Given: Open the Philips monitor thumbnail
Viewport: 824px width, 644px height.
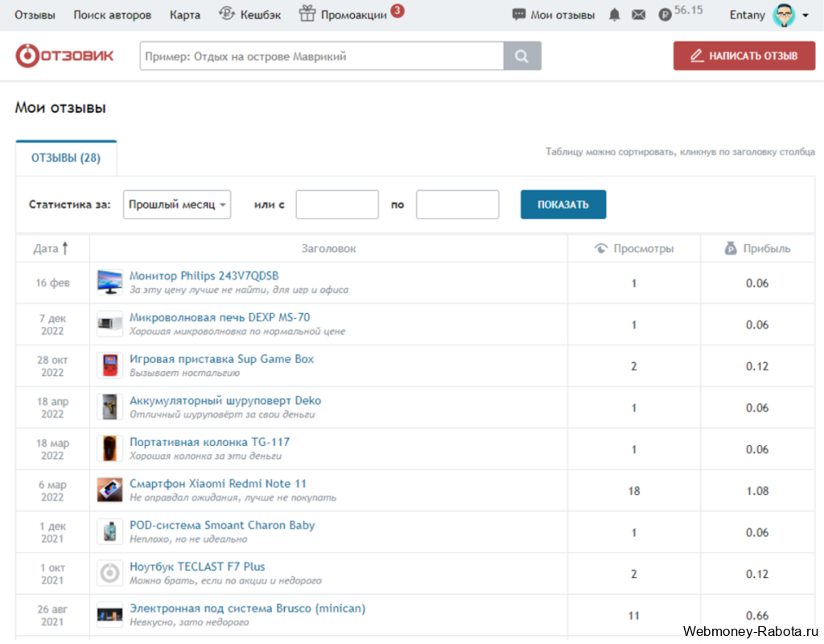Looking at the screenshot, I should 109,283.
